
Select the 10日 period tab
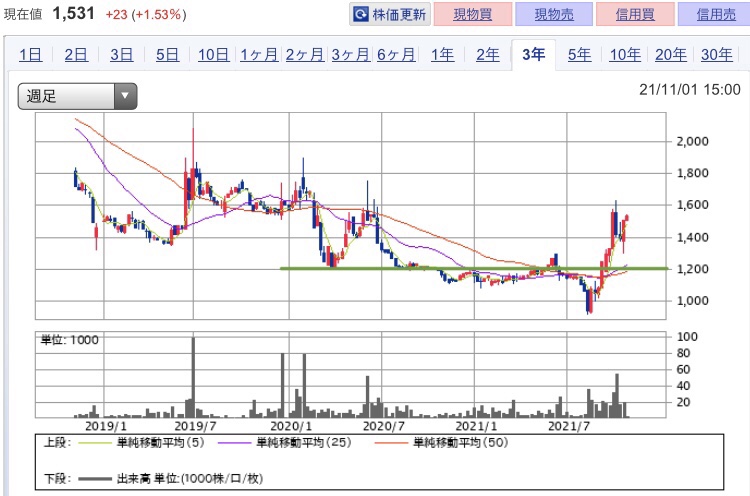coord(213,55)
